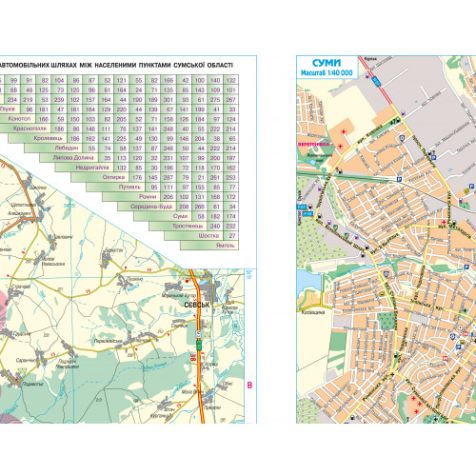This screenshot has width=476, height=476.
Task: Click the yellow shield marker at the map's right edge
Action: pos(466,191)
